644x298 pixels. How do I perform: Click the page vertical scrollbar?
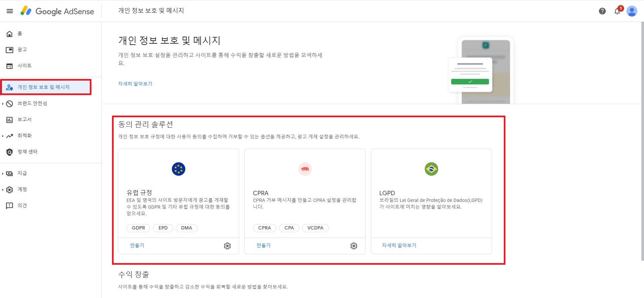642,141
